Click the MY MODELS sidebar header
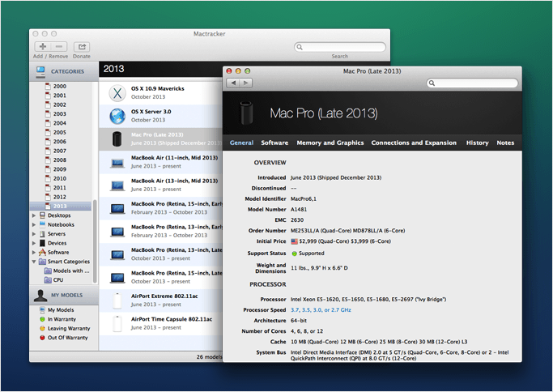This screenshot has height=392, width=553. tap(64, 295)
